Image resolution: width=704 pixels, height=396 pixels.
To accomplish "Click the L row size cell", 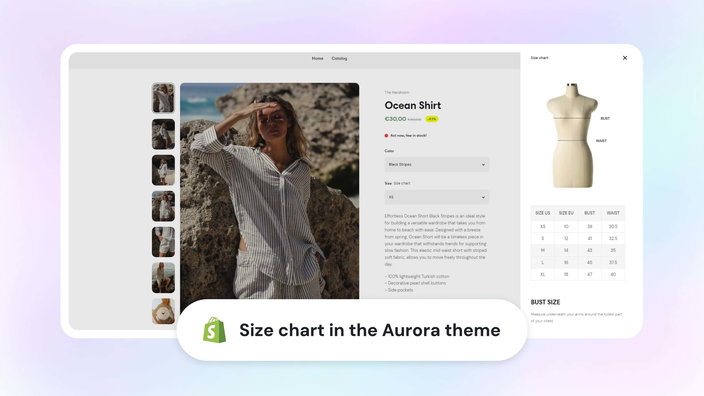I will pos(542,262).
